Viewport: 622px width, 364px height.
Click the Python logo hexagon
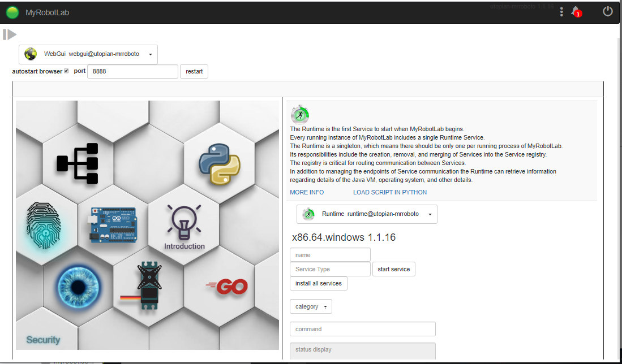point(220,164)
